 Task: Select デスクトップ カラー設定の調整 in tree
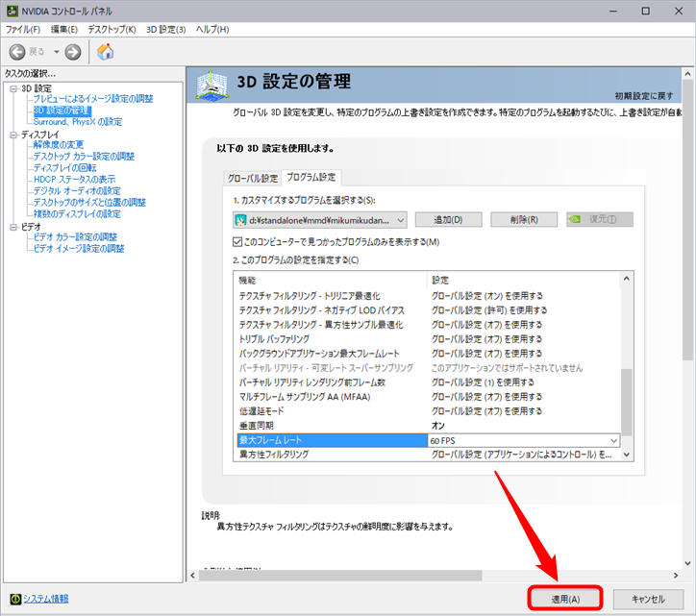pos(84,157)
